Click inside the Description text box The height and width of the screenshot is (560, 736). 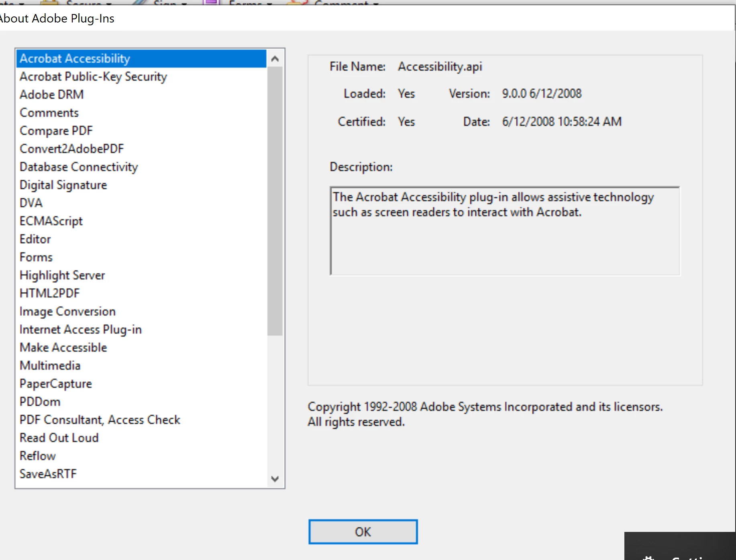point(505,231)
